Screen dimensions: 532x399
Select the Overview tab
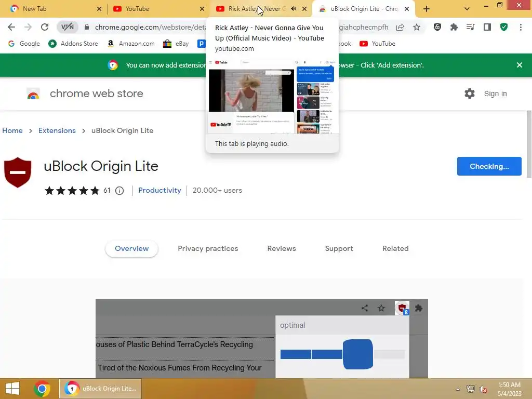pos(131,249)
